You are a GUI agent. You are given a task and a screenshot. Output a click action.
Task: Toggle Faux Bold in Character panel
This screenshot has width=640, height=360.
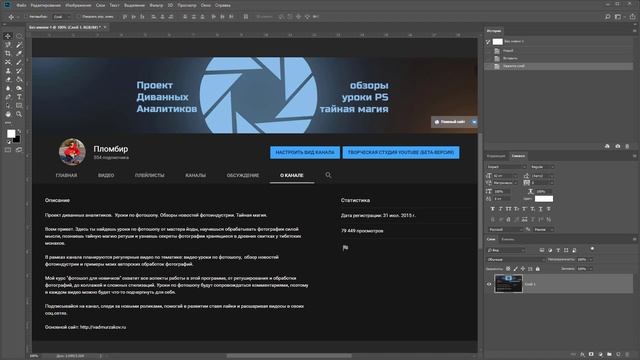[x=492, y=209]
